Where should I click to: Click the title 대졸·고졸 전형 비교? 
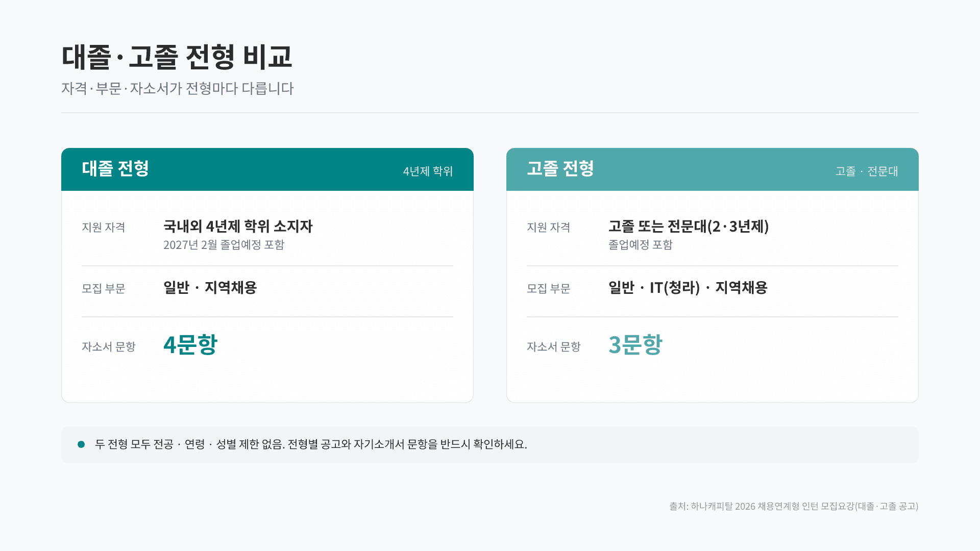[x=177, y=56]
